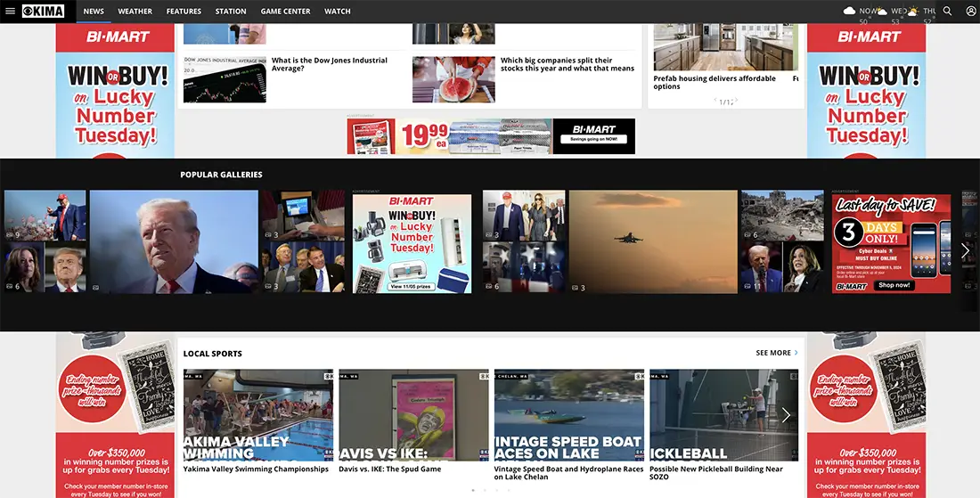Play the Davis vs IKE poster video

click(x=413, y=415)
